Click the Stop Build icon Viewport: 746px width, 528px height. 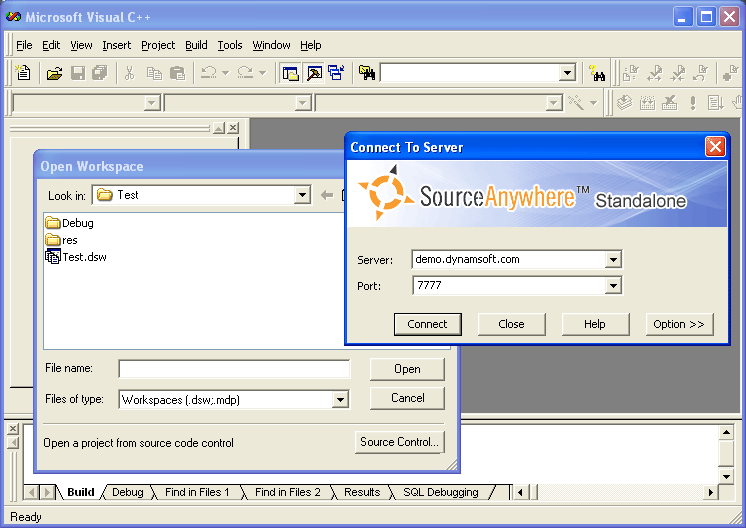pyautogui.click(x=669, y=102)
